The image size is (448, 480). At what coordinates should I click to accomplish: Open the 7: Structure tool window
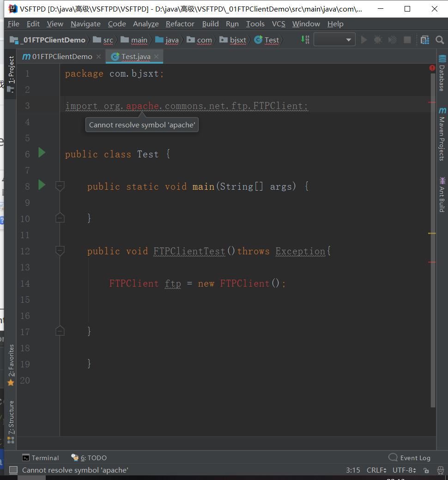(11, 422)
